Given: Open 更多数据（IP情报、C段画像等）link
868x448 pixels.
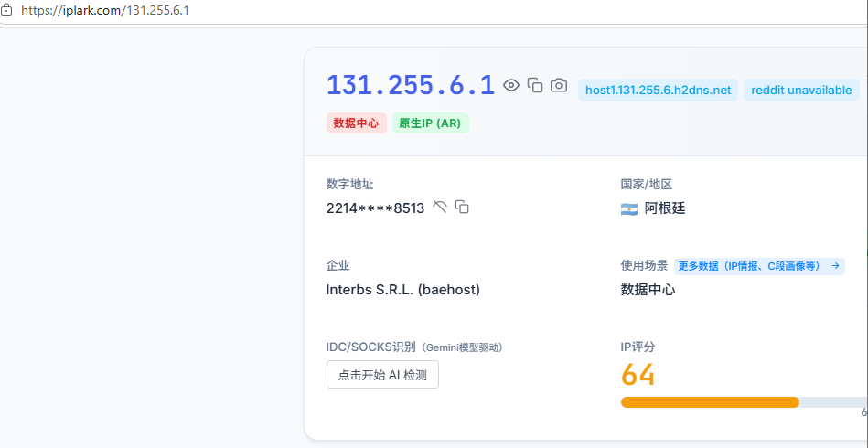Looking at the screenshot, I should coord(759,266).
